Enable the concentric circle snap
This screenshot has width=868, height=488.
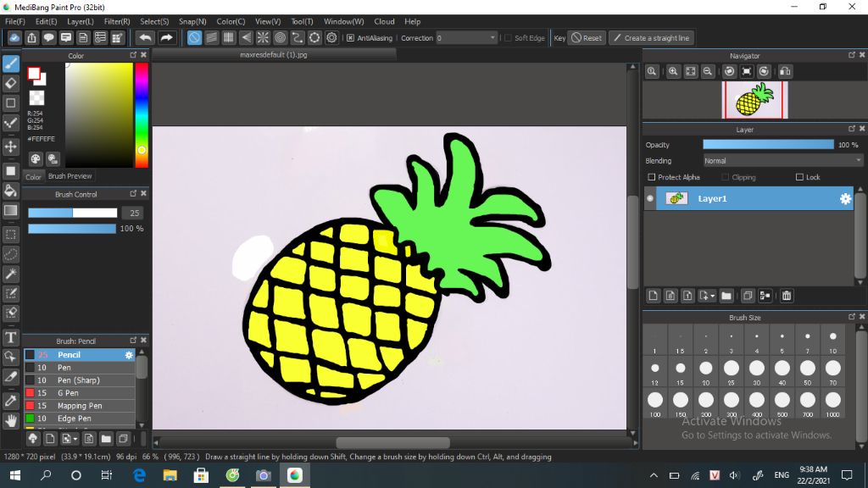point(280,37)
